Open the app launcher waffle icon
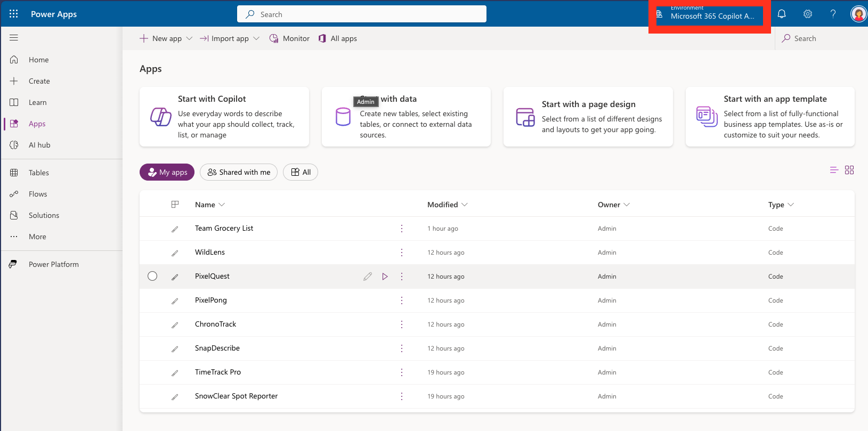This screenshot has height=431, width=868. [x=14, y=14]
